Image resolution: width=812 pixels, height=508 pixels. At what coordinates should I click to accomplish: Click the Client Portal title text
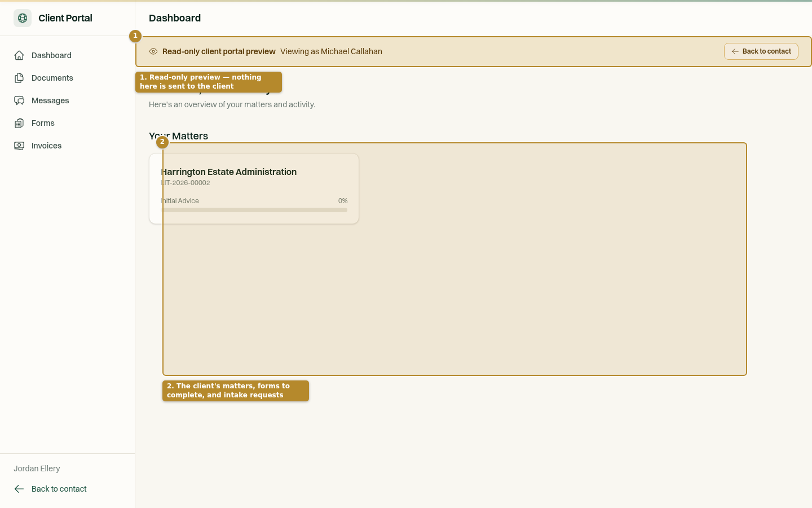65,18
